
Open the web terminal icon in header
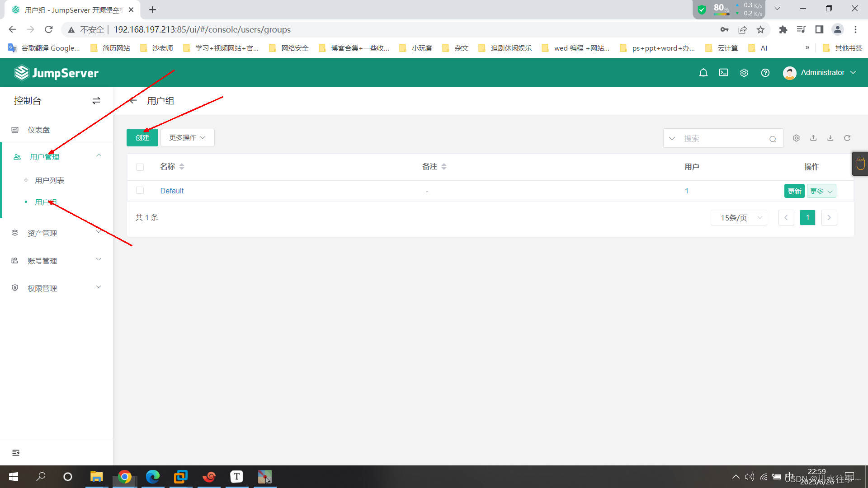pos(723,73)
